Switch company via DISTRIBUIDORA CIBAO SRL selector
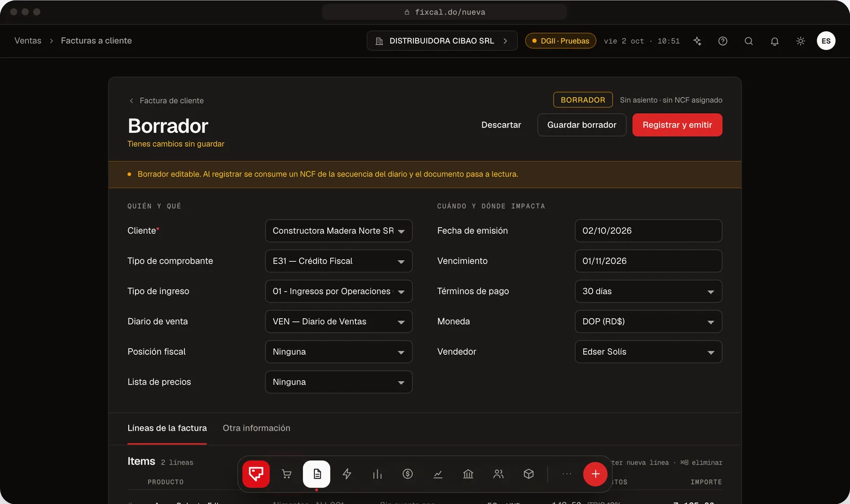The image size is (850, 504). (x=442, y=41)
